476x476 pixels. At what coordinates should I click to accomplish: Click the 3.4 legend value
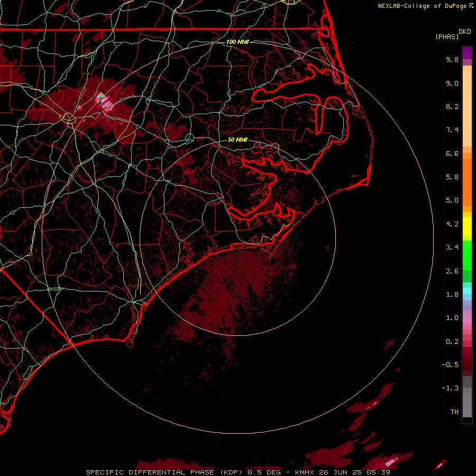[x=452, y=248]
